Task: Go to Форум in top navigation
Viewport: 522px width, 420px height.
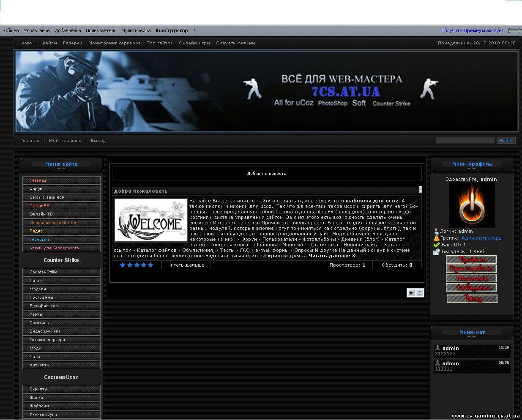Action: [28, 43]
